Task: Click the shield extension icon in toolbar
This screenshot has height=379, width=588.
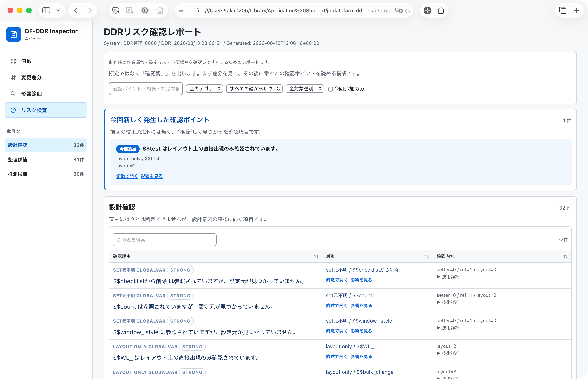Action: click(x=115, y=10)
